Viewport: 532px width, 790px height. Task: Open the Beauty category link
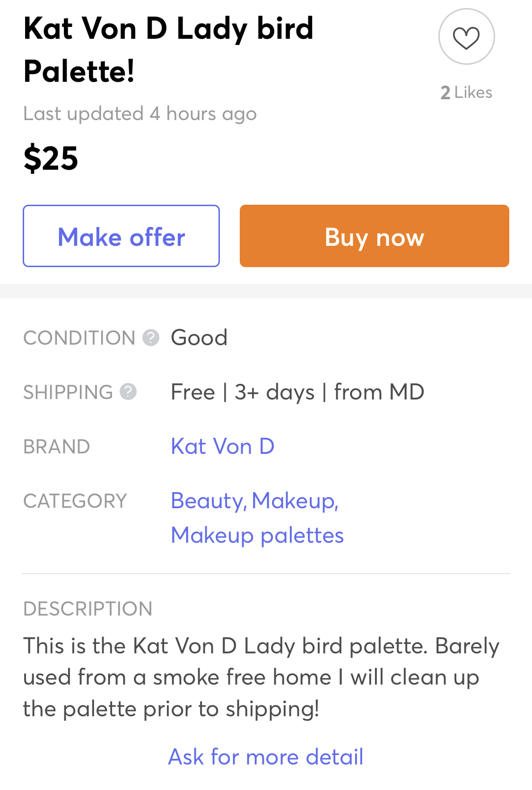[x=209, y=501]
